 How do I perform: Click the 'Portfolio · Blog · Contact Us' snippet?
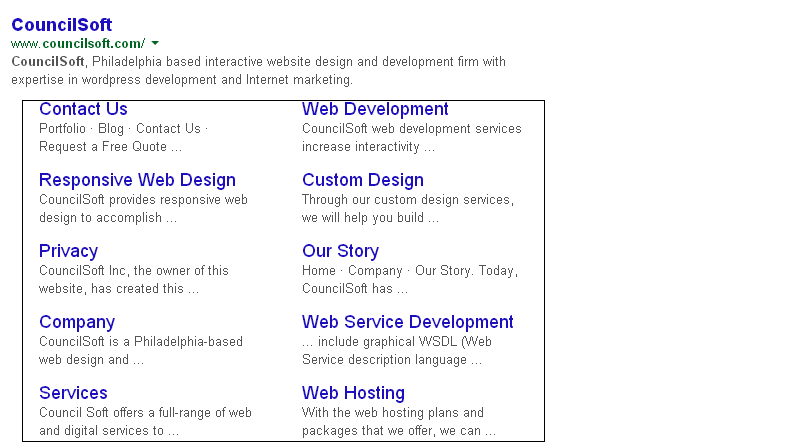[x=122, y=137]
